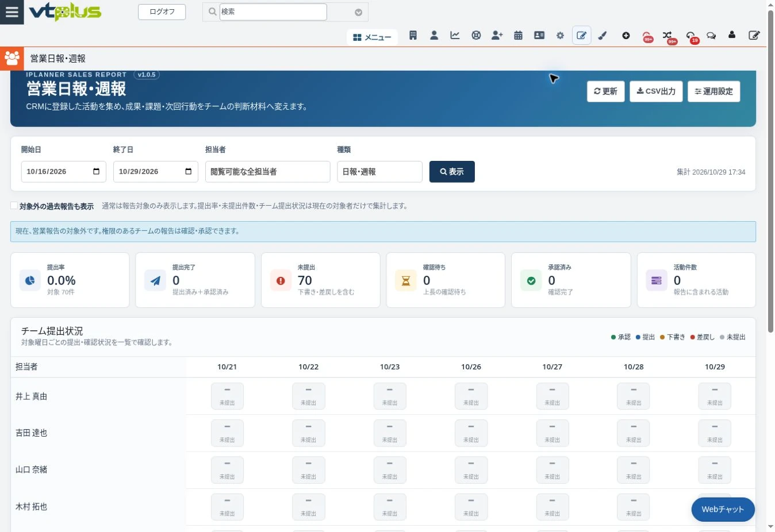This screenshot has height=532, width=775.
Task: Open the red 99+ phone notifications icon
Action: pyautogui.click(x=647, y=36)
